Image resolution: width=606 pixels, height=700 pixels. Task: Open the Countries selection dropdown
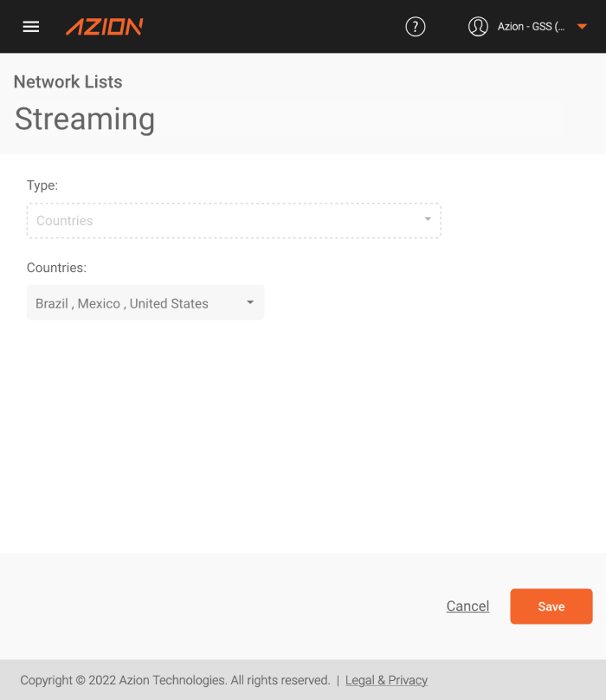[x=145, y=302]
